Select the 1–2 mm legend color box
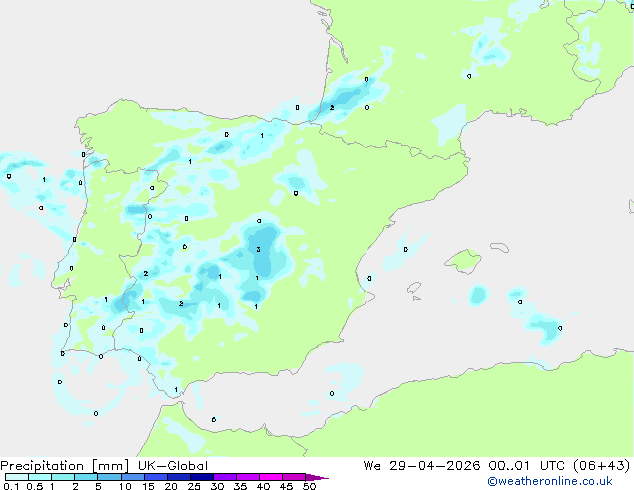Screen dimensions: 634x490 point(63,477)
